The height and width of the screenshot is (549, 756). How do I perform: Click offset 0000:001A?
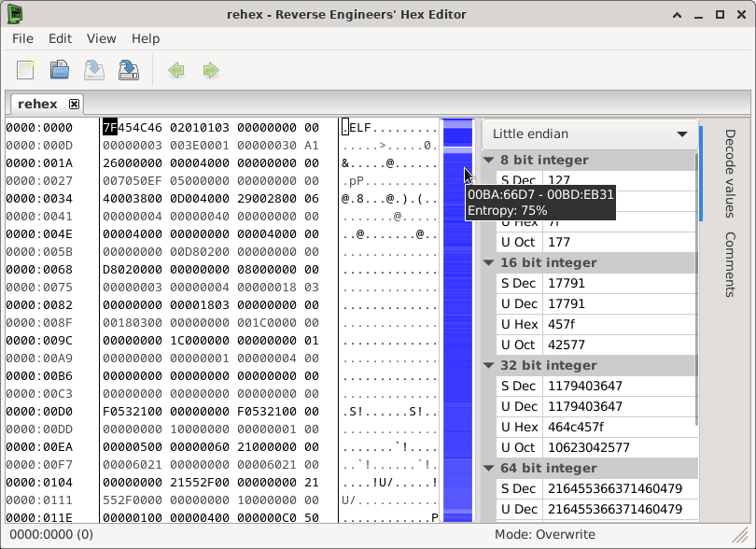tap(39, 163)
